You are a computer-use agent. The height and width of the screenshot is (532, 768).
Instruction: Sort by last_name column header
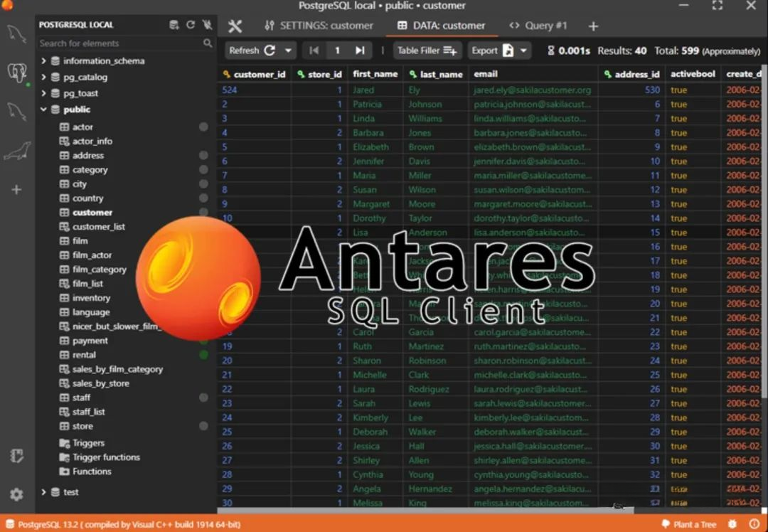(x=436, y=74)
